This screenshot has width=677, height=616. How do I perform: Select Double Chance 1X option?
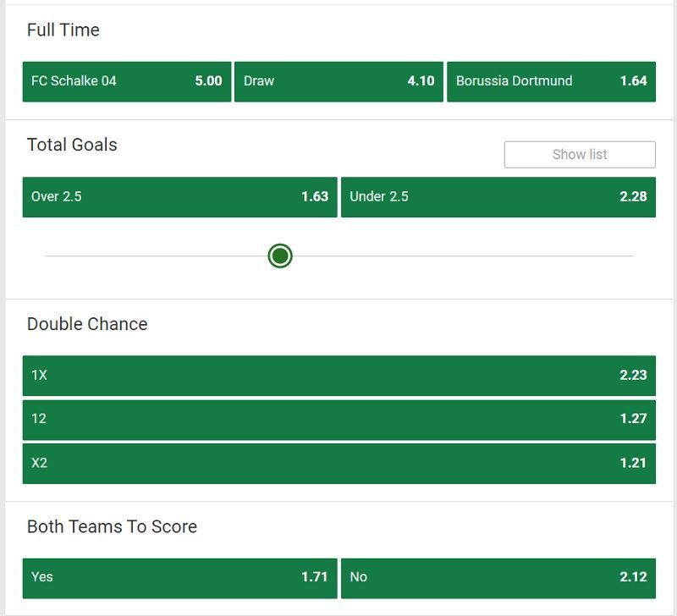click(x=339, y=376)
